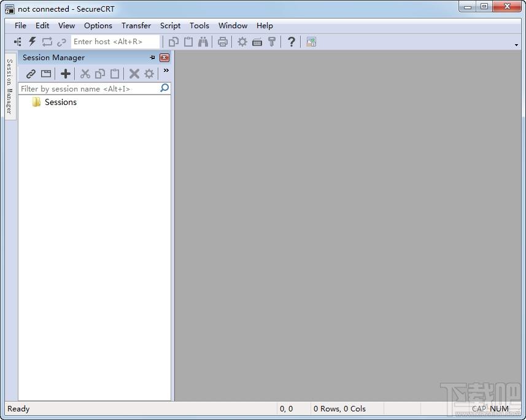526x420 pixels.
Task: Open the Transfer menu
Action: click(x=136, y=26)
